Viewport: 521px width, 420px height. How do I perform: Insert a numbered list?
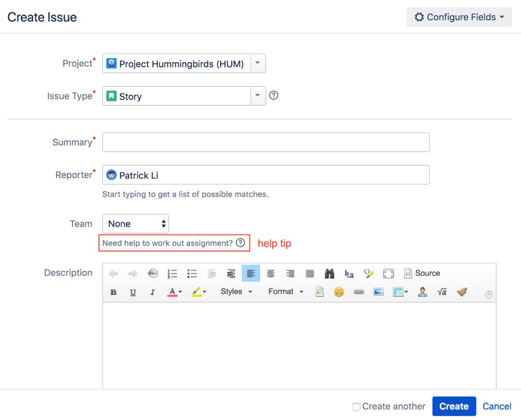(172, 273)
